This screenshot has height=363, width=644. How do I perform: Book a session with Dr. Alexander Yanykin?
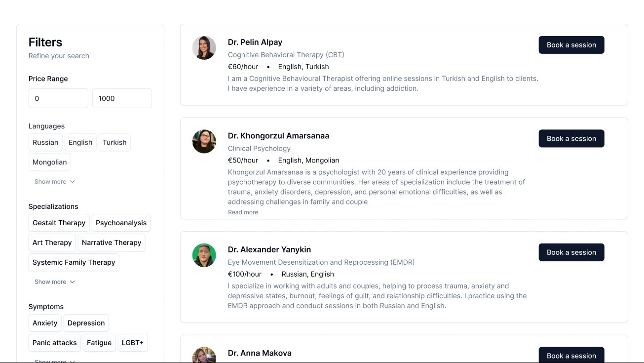tap(571, 252)
